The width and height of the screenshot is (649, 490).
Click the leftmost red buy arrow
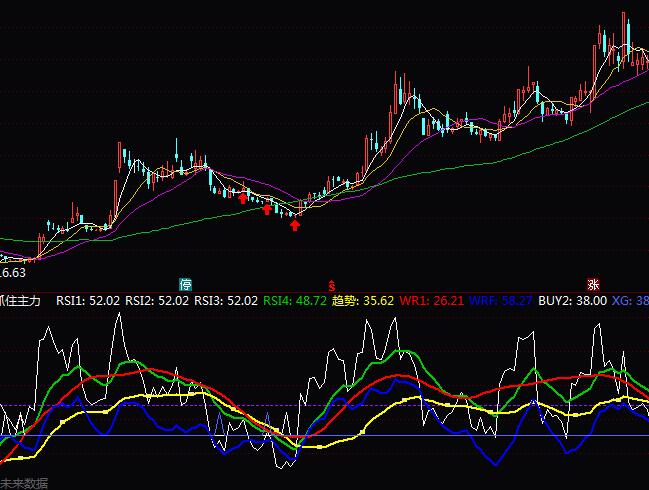242,198
